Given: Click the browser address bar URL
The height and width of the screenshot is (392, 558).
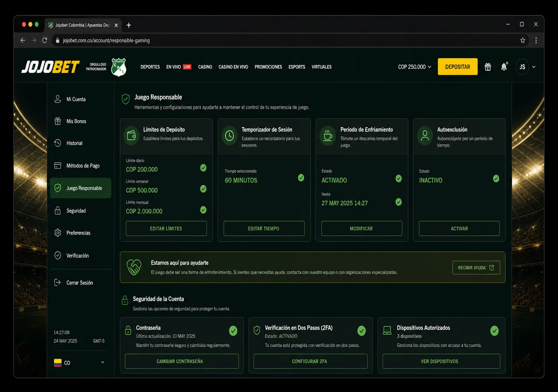Looking at the screenshot, I should pyautogui.click(x=106, y=41).
